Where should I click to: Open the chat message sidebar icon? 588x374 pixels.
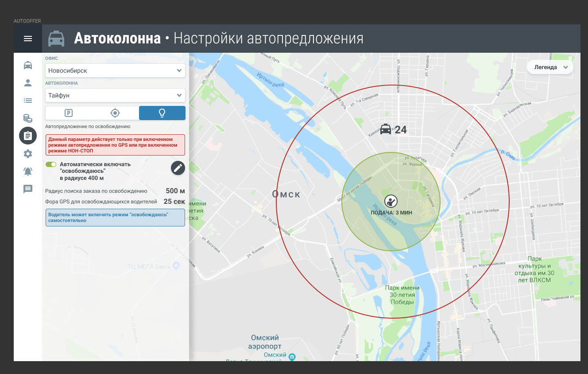click(28, 189)
